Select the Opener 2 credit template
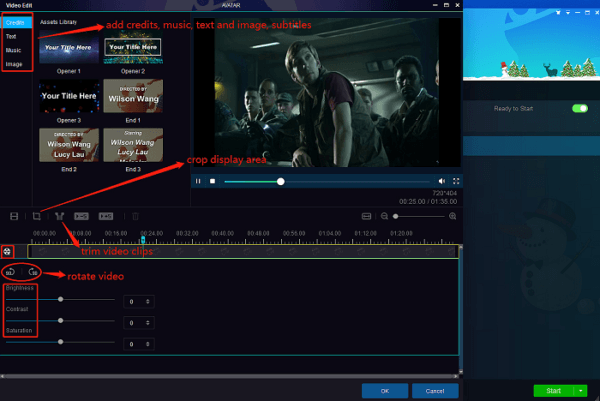The height and width of the screenshot is (401, 600). pyautogui.click(x=133, y=47)
